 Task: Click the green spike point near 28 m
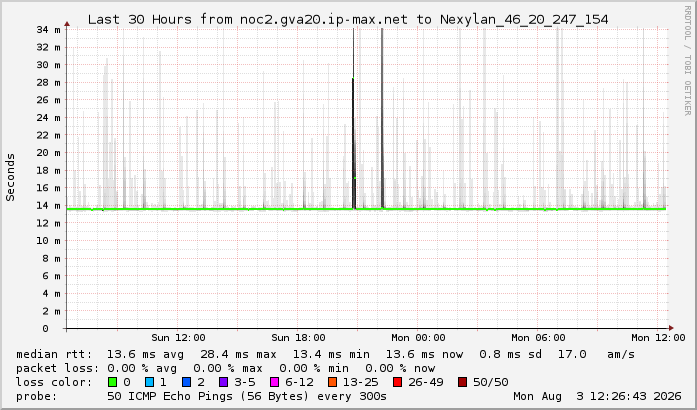pyautogui.click(x=353, y=78)
